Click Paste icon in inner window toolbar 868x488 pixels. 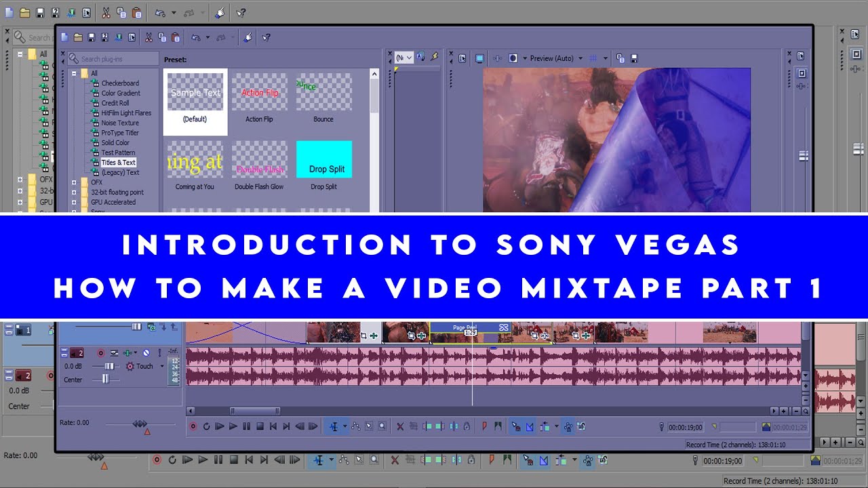coord(175,37)
